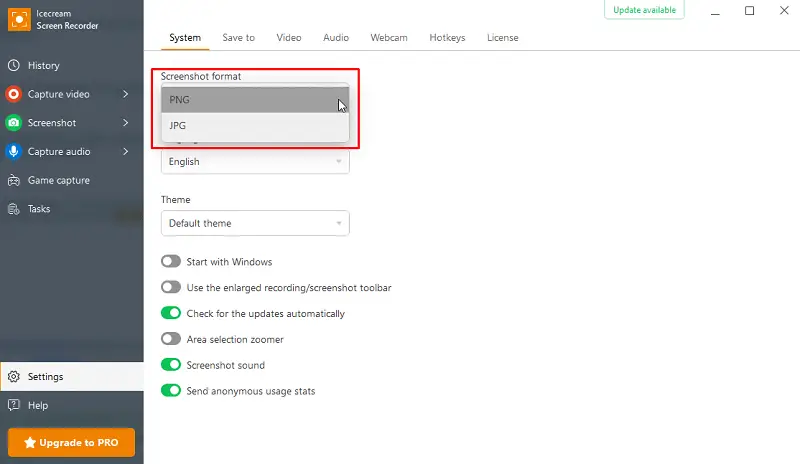
Task: Open the English language dropdown
Action: (x=255, y=162)
